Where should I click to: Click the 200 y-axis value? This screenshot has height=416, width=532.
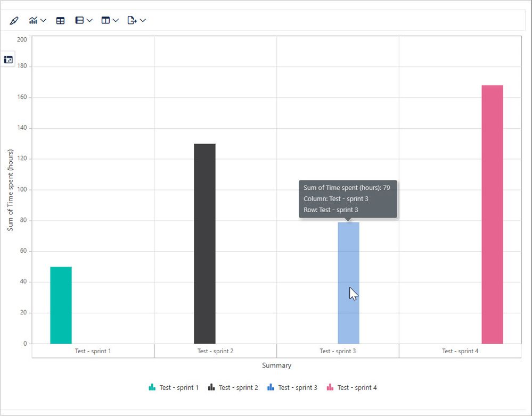[x=22, y=39]
